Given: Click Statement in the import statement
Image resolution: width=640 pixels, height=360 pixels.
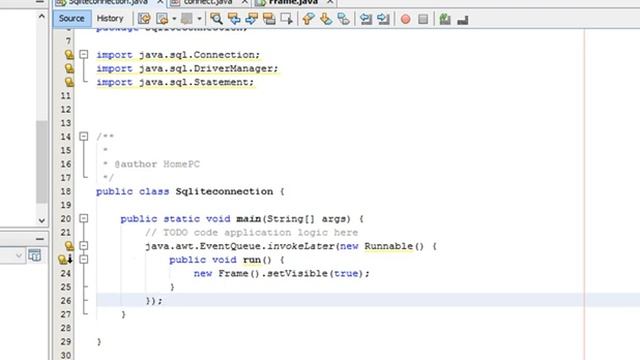Looking at the screenshot, I should (x=221, y=82).
